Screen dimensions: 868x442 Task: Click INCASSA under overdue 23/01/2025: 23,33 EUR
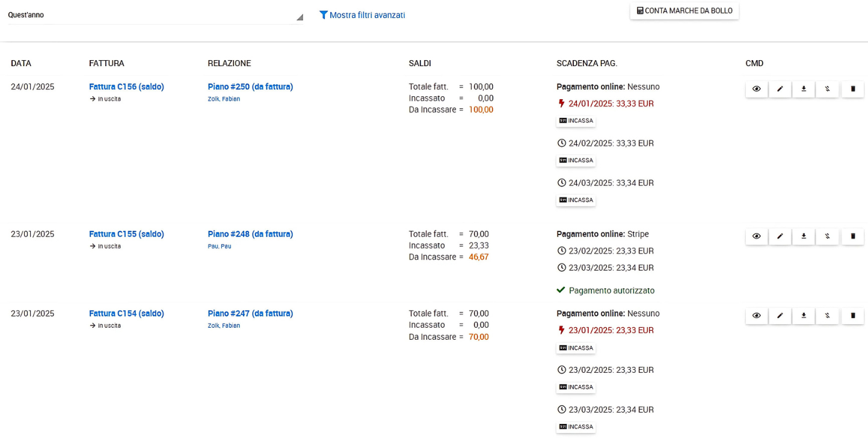(x=576, y=348)
